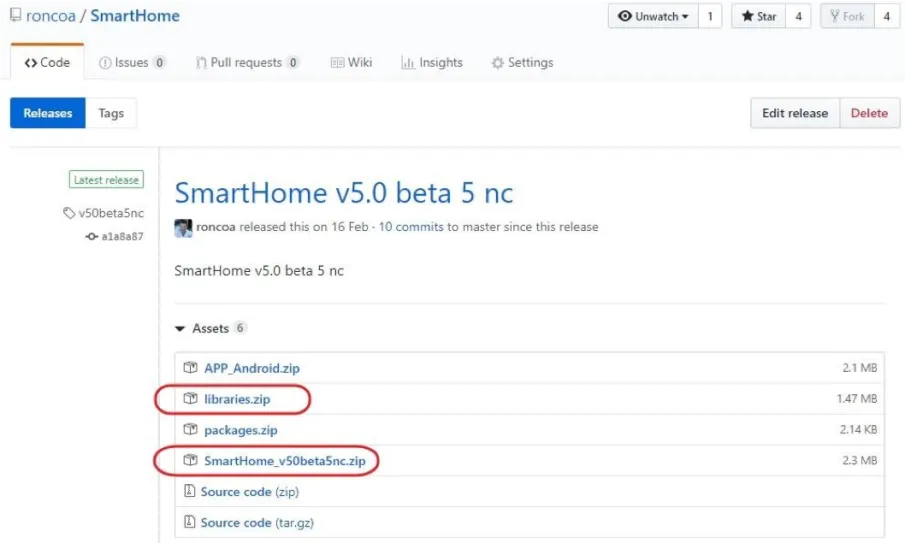Open the v50beta5nc tag link
This screenshot has width=905, height=543.
click(x=111, y=213)
